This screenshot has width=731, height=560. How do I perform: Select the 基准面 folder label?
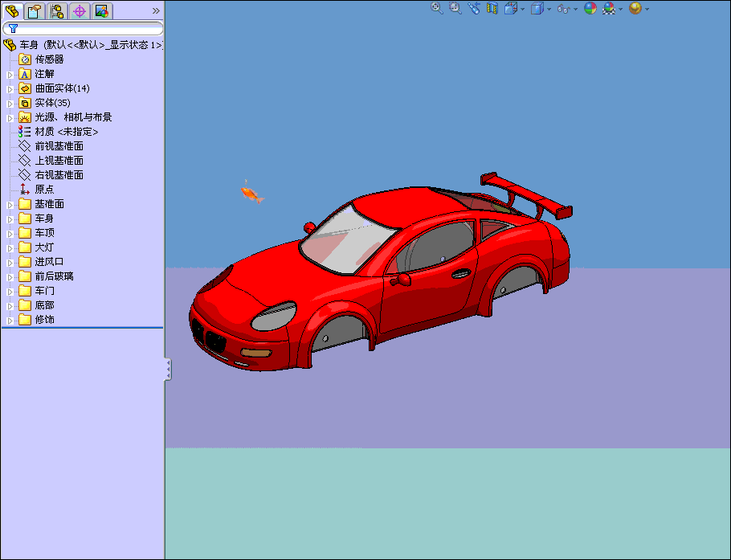(50, 204)
